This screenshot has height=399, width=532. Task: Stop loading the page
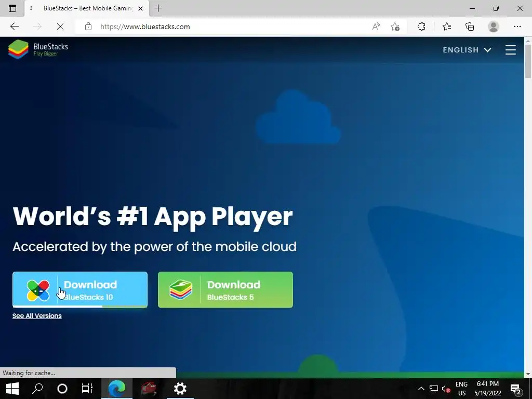coord(60,26)
